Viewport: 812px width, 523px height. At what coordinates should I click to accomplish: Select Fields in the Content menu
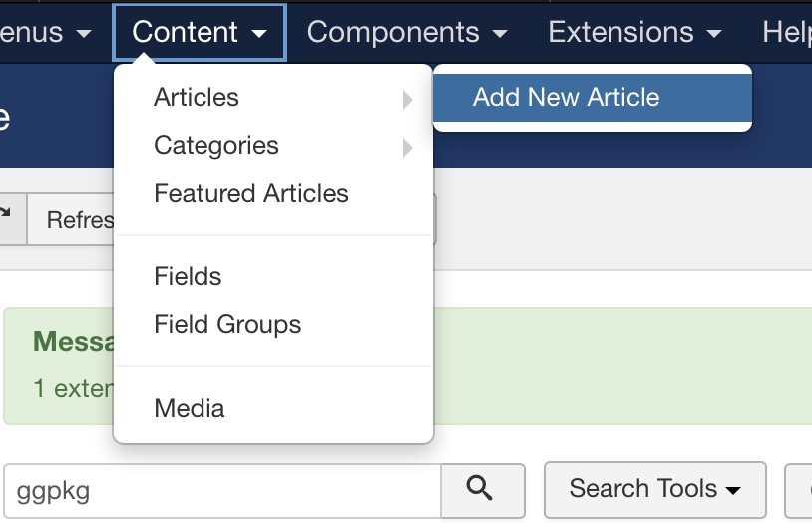(x=188, y=277)
